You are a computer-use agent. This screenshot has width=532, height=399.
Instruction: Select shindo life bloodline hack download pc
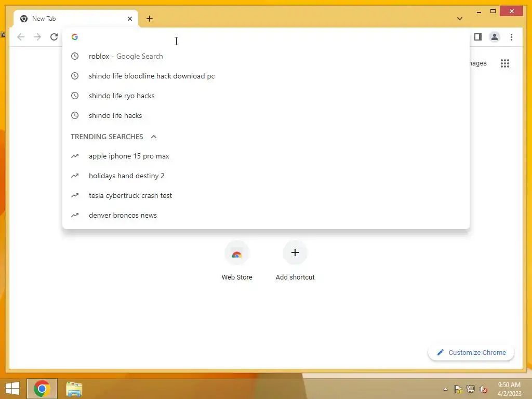[x=266, y=76]
